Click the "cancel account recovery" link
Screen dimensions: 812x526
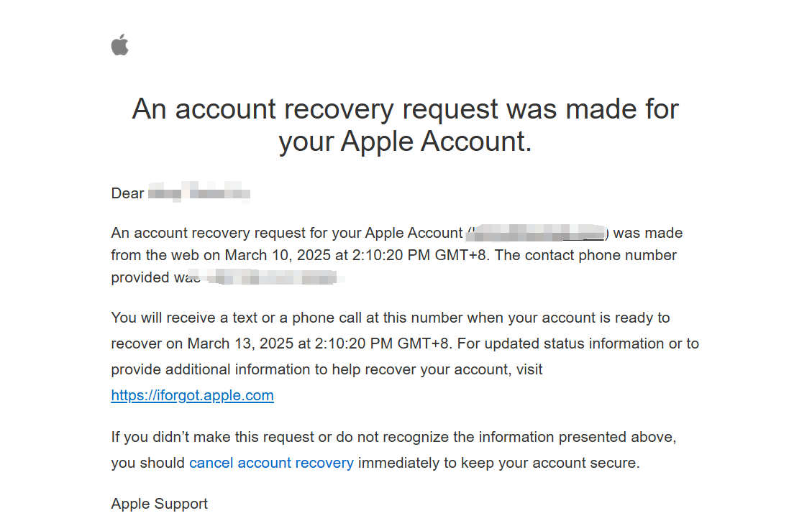(x=271, y=463)
